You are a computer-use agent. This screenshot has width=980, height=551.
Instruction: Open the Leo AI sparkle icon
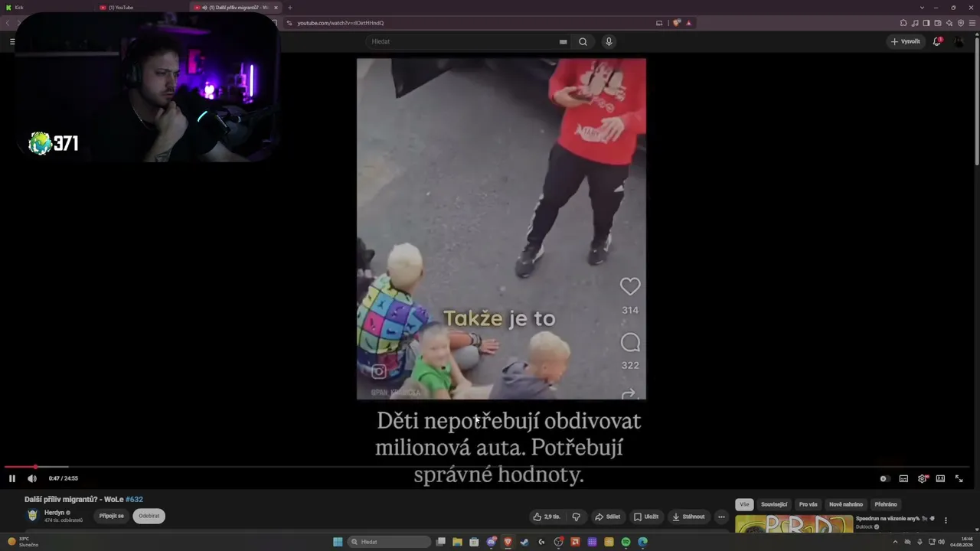point(949,23)
